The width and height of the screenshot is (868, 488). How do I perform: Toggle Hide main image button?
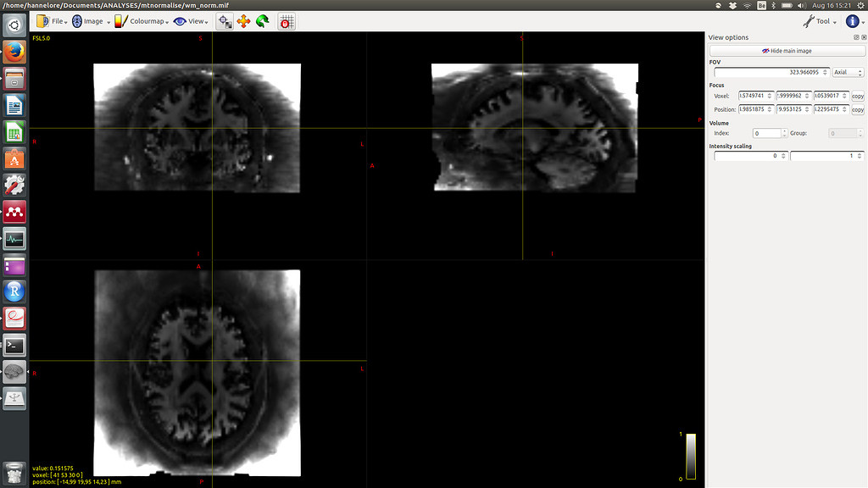786,51
